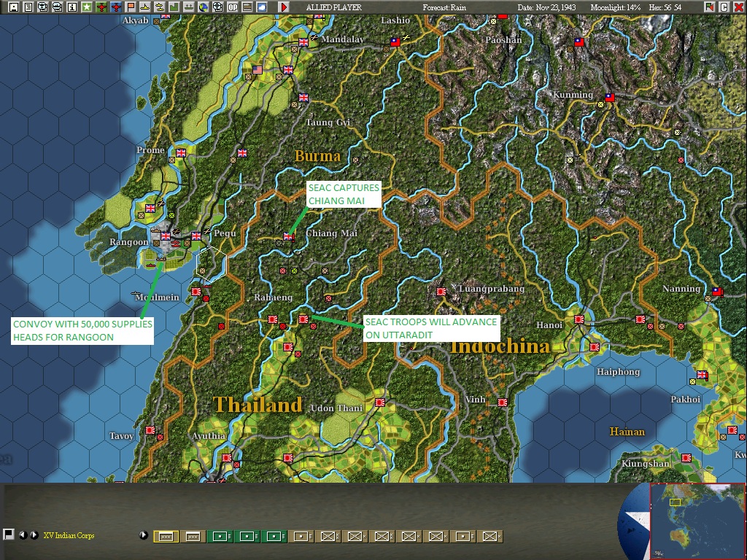Viewport: 747px width, 560px height.
Task: Select the British flag unit at Prome
Action: tap(181, 153)
